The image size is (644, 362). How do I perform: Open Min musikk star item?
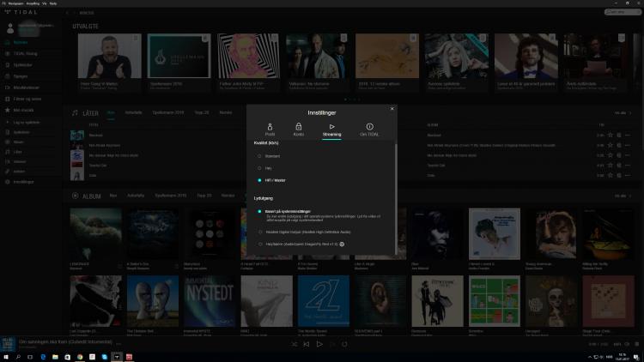(x=19, y=110)
